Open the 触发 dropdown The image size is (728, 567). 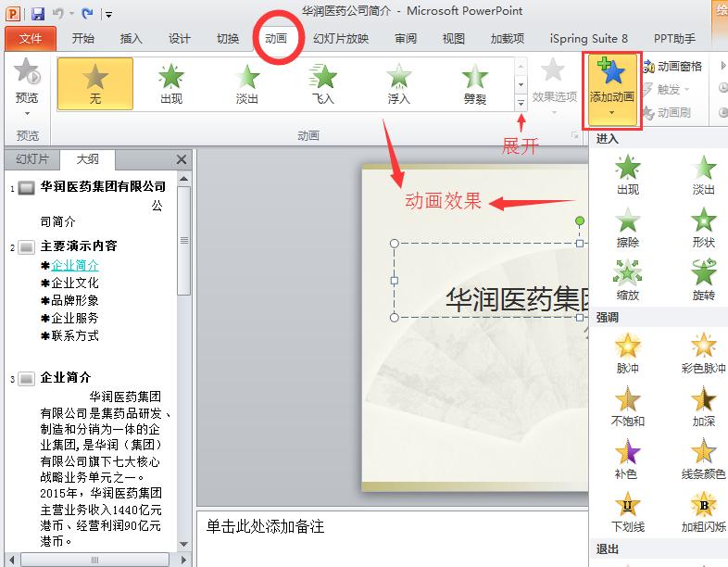tap(667, 89)
